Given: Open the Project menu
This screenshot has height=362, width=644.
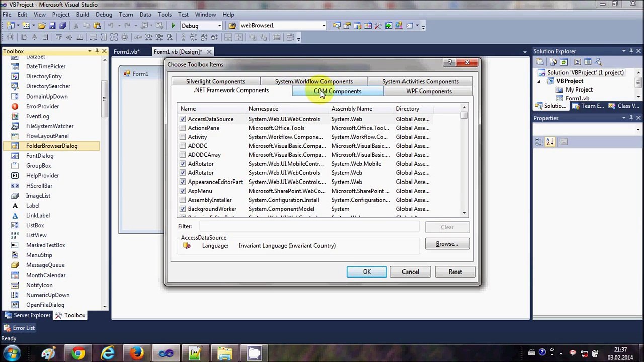Looking at the screenshot, I should (x=61, y=15).
